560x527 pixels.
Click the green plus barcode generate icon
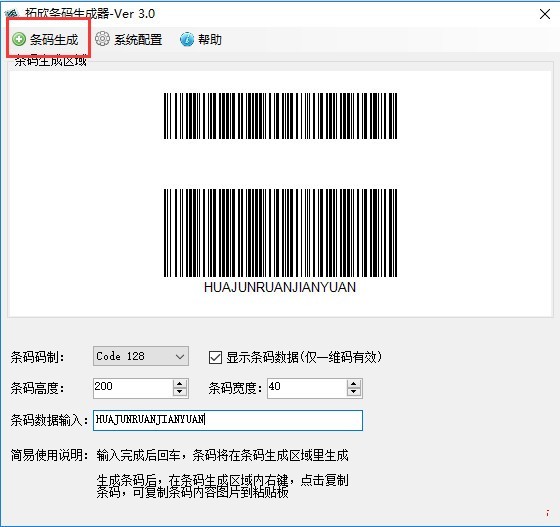pyautogui.click(x=19, y=39)
